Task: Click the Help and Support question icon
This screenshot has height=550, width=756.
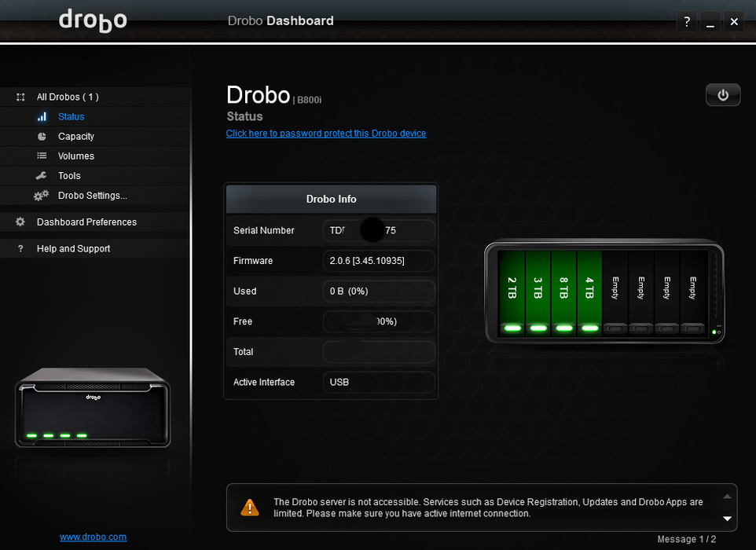Action: pos(20,249)
